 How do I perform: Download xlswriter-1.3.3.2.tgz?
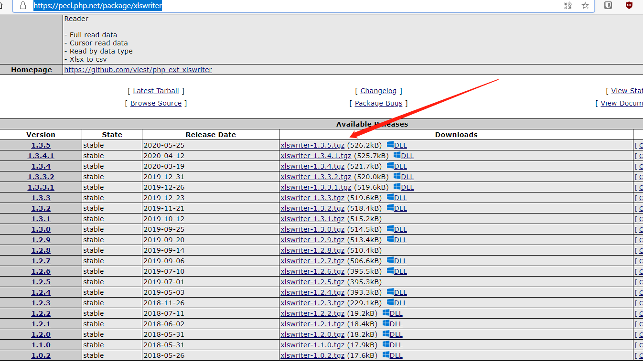pos(316,177)
